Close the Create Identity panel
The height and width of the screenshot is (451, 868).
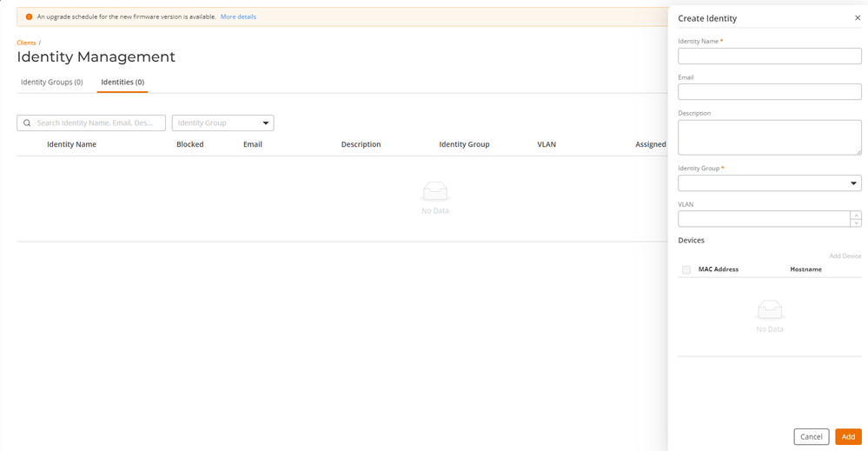click(x=857, y=18)
